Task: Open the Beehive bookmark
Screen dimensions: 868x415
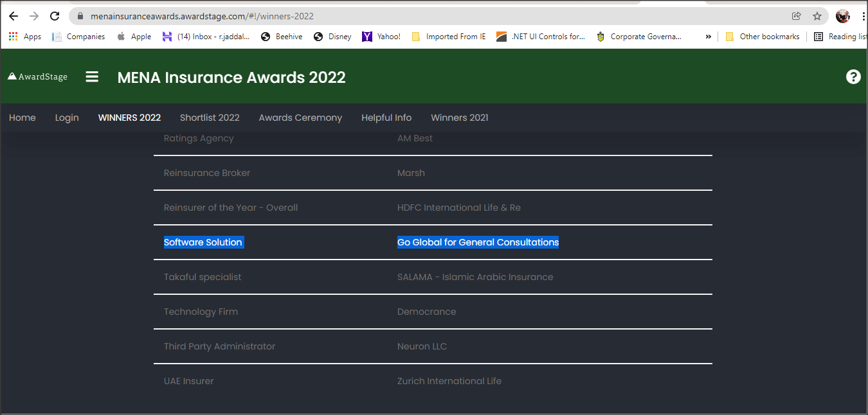Action: coord(282,37)
